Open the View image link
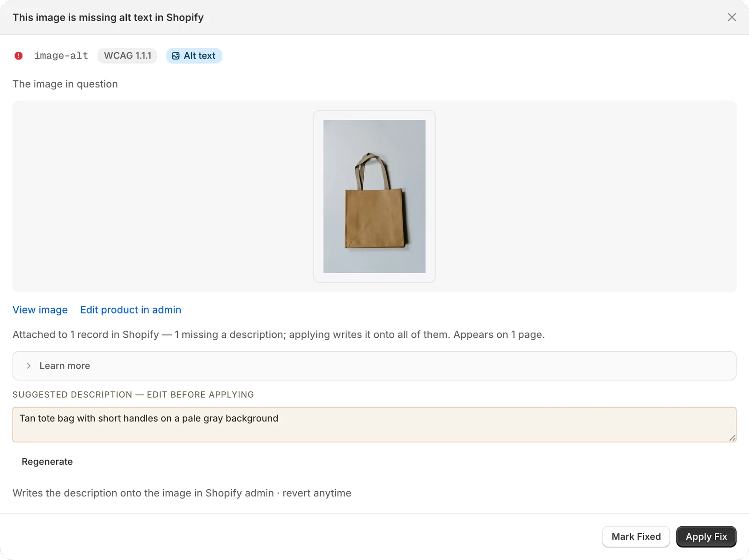 point(40,310)
